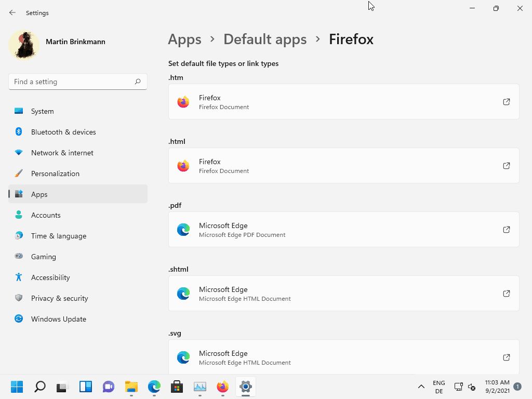Open Windows Update settings
The height and width of the screenshot is (399, 532).
click(78, 319)
